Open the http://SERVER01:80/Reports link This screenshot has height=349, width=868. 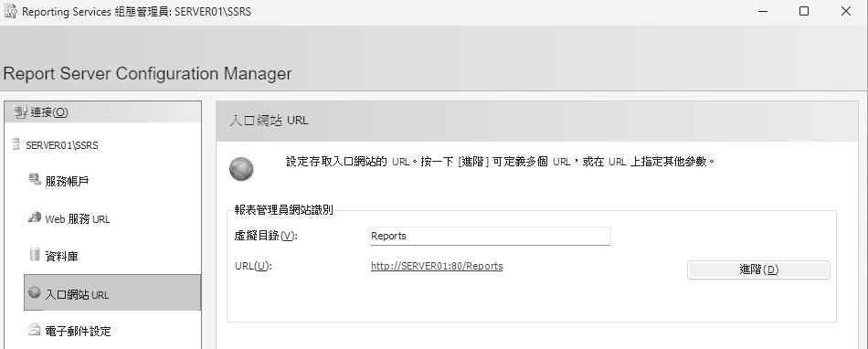click(437, 266)
